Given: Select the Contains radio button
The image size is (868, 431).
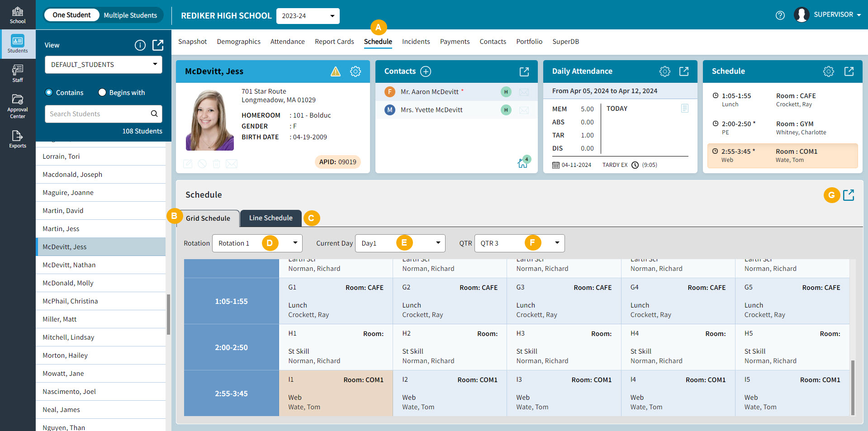Looking at the screenshot, I should [x=49, y=92].
